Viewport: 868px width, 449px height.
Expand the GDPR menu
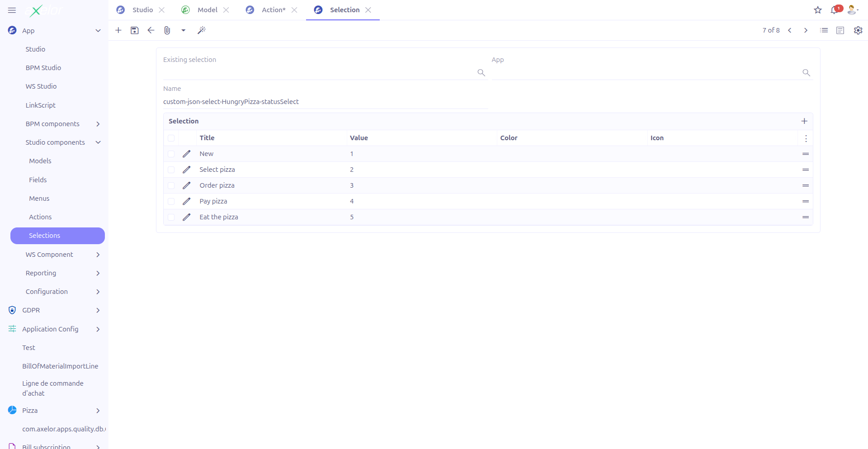[x=98, y=310]
